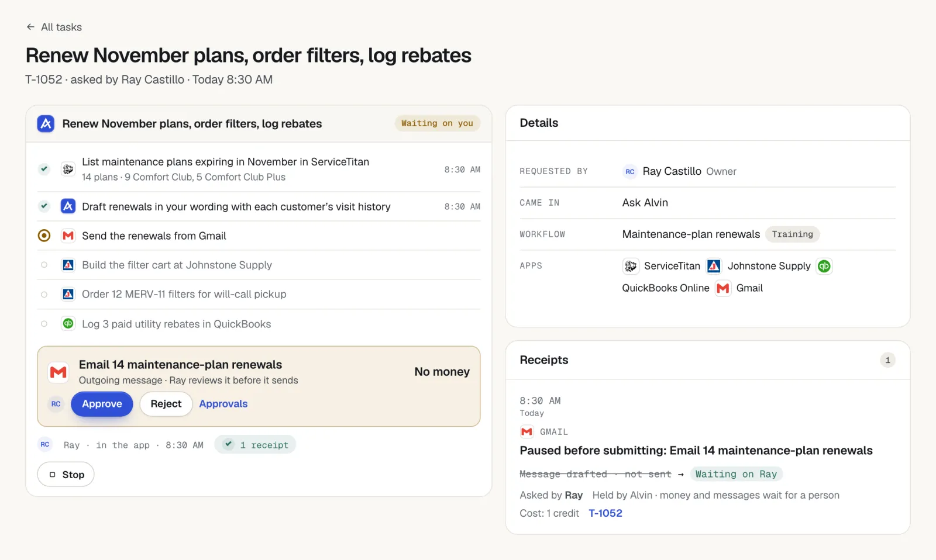Click the Alvin logo icon in task header

[x=46, y=123]
